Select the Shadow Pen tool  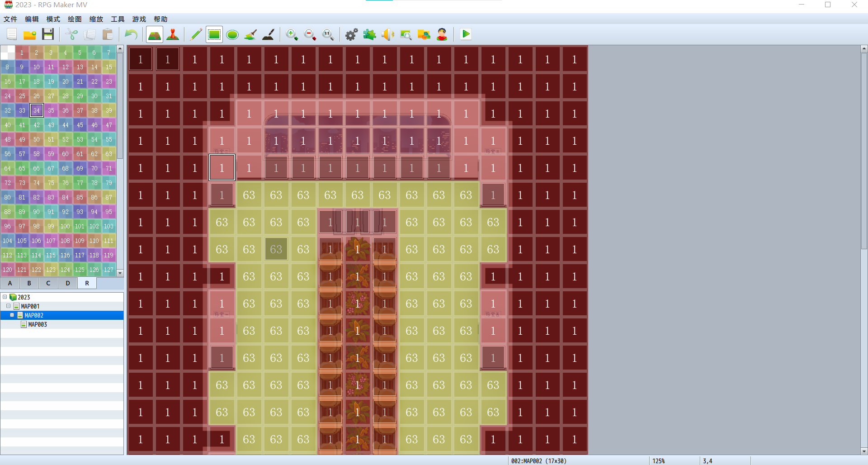point(269,34)
